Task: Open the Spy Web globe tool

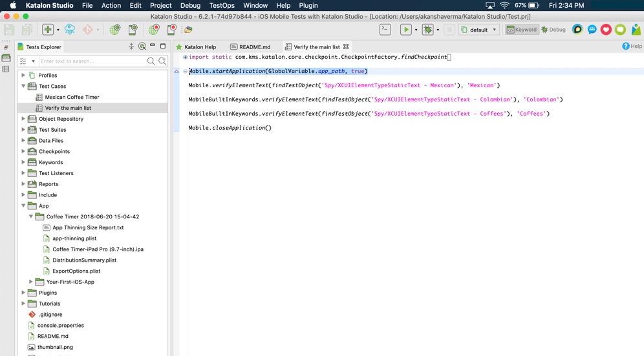Action: (x=115, y=30)
